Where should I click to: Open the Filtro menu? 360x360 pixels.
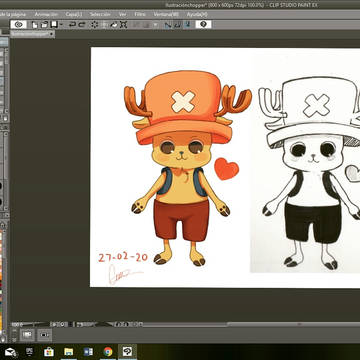pos(140,14)
